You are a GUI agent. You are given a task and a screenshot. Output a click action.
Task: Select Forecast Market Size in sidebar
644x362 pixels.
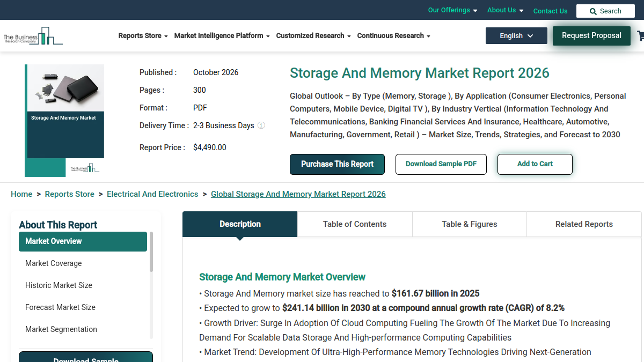pos(83,307)
